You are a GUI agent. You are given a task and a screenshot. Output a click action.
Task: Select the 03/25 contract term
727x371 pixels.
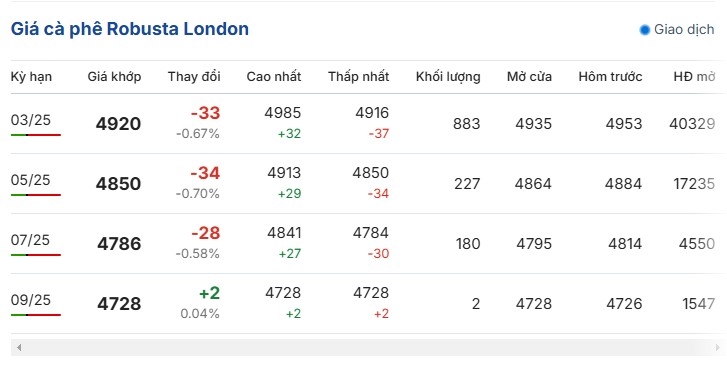tap(31, 120)
